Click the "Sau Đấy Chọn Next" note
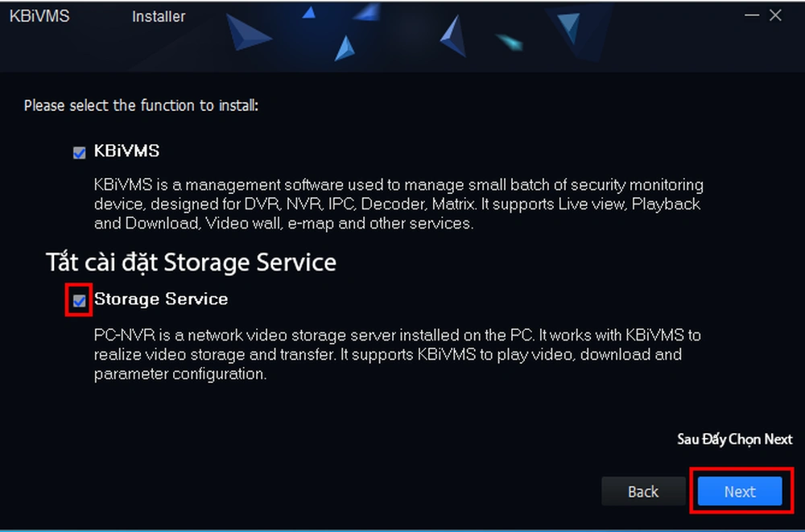 [734, 439]
